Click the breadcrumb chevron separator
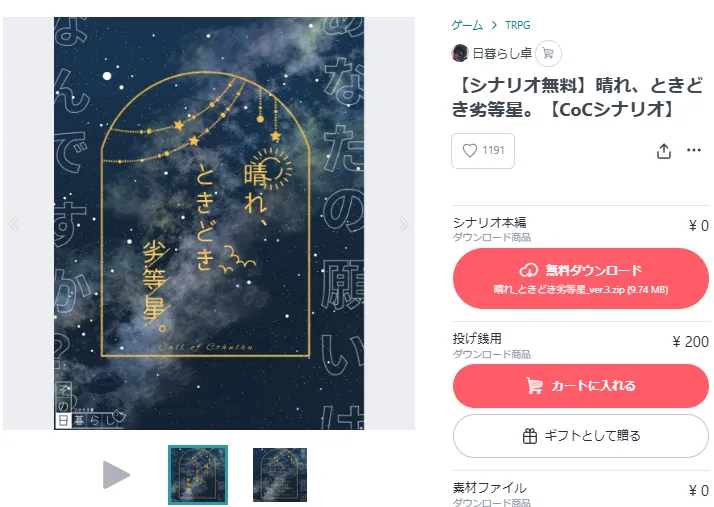The width and height of the screenshot is (714, 507). 494,25
